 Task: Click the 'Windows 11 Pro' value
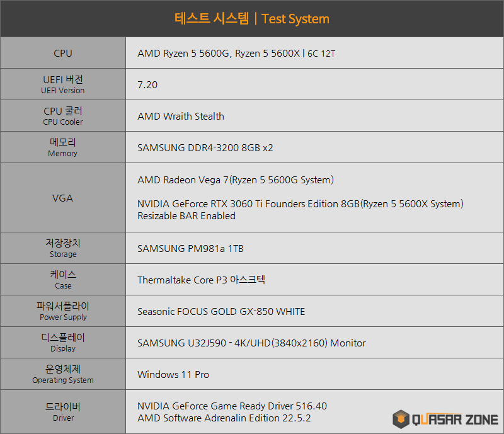(173, 375)
